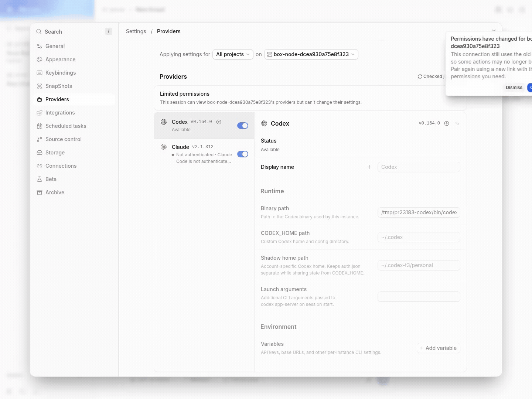Viewport: 532px width, 399px height.
Task: Click the reset arrow icon in Codex detail header
Action: (457, 123)
